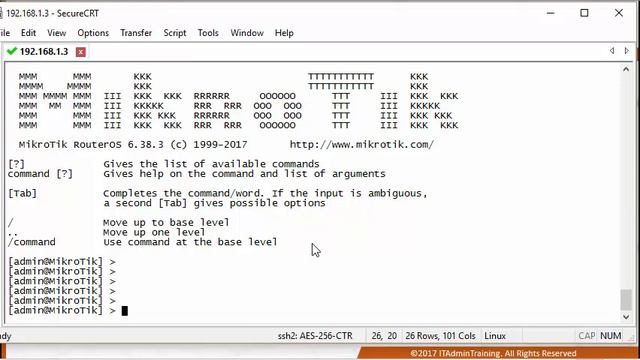
Task: Open the Window menu
Action: pyautogui.click(x=247, y=33)
